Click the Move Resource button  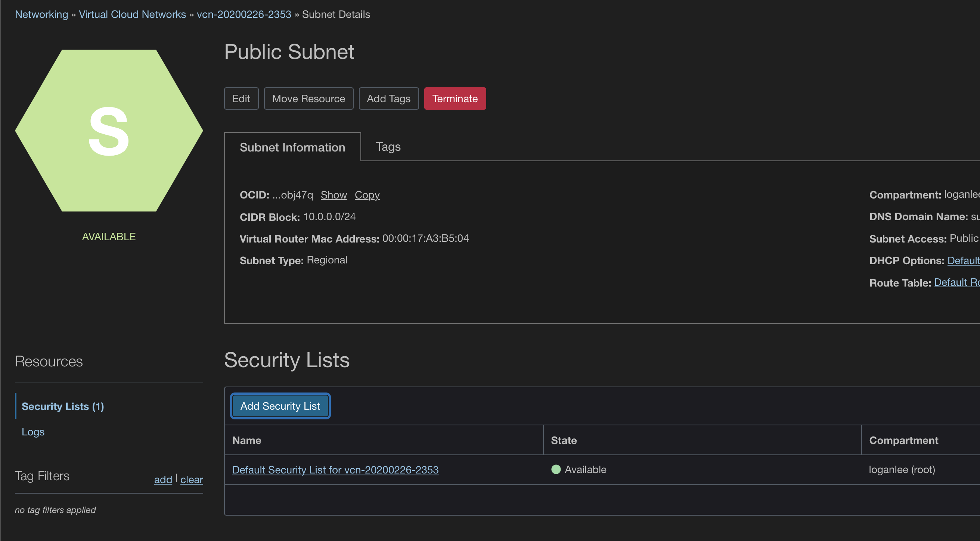pyautogui.click(x=308, y=99)
